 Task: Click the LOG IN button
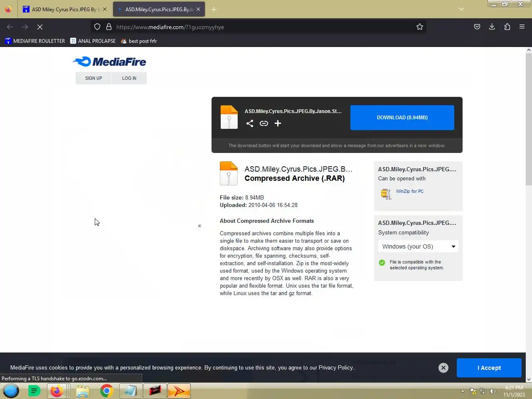[129, 78]
